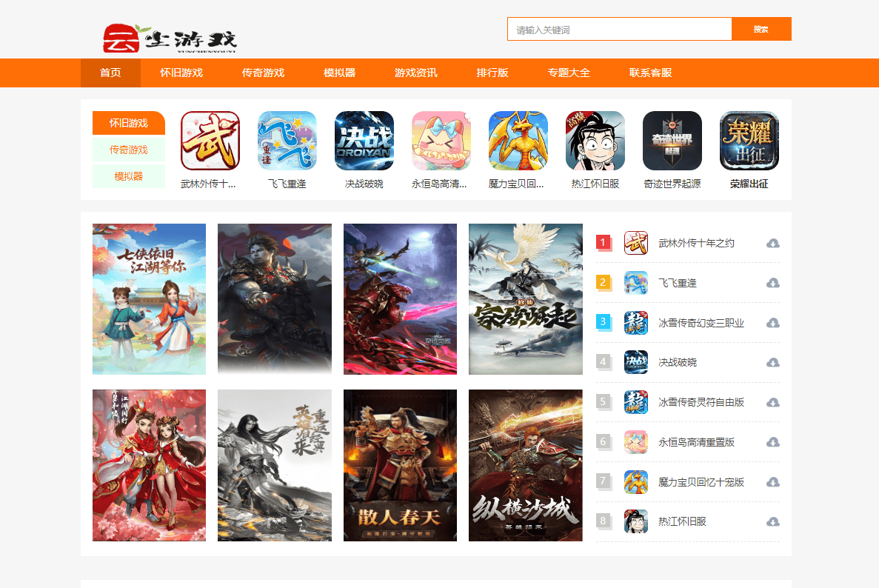Select the 飞飞重逢 game icon
The height and width of the screenshot is (588, 879).
[287, 141]
